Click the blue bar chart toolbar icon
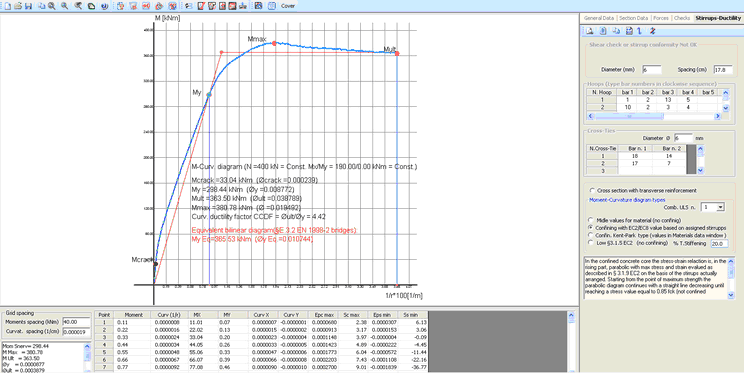The image size is (744, 374). (x=243, y=6)
